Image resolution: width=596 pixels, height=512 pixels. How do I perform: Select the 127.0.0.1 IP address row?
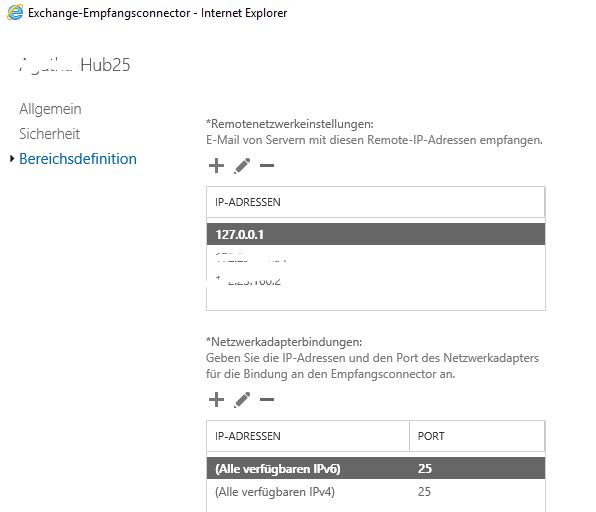tap(376, 234)
